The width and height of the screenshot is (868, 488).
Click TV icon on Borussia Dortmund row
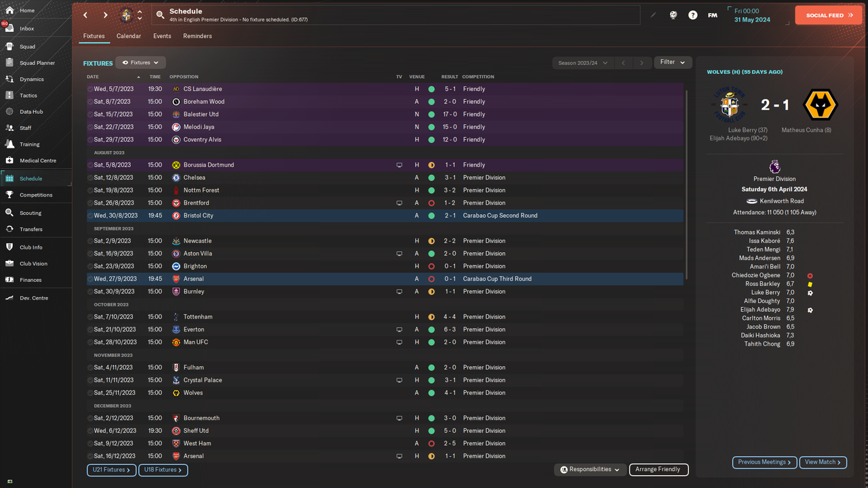399,165
